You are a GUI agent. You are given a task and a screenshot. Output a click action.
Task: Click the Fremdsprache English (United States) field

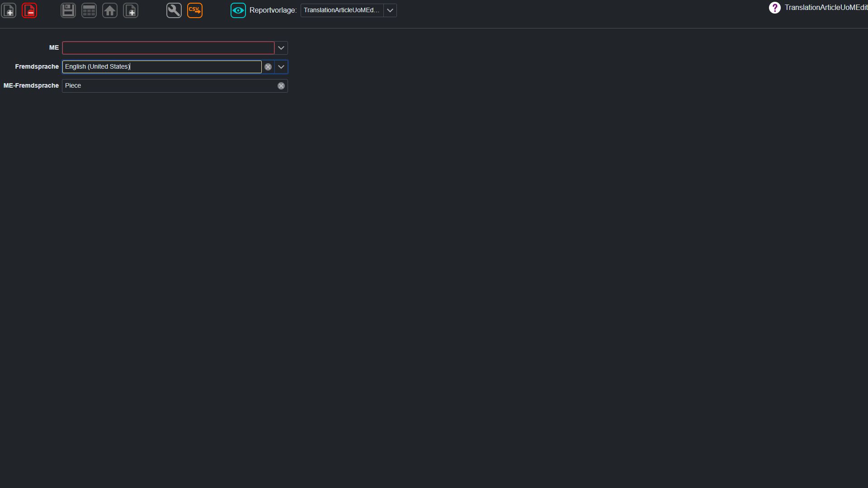(162, 67)
